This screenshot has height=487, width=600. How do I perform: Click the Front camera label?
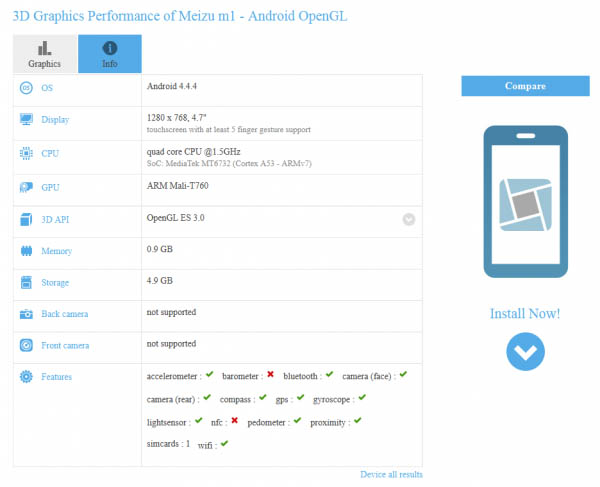65,345
